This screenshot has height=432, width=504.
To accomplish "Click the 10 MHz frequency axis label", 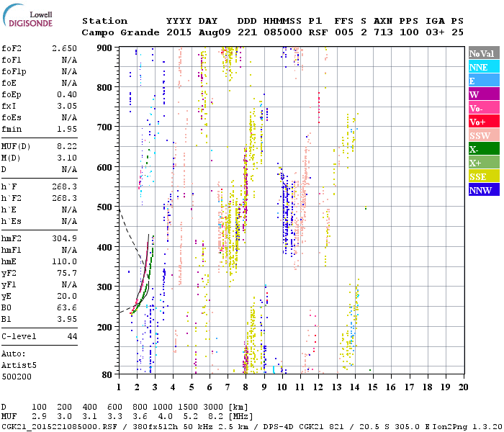I will click(x=282, y=387).
